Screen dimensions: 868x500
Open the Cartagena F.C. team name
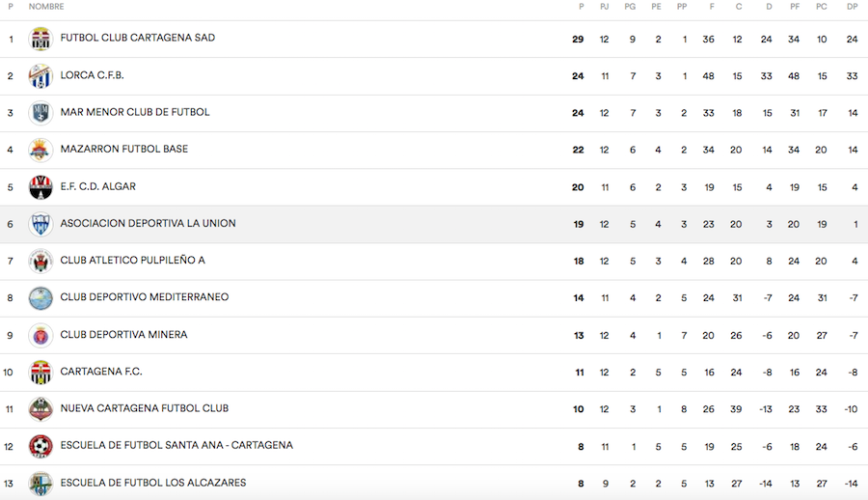coord(101,372)
